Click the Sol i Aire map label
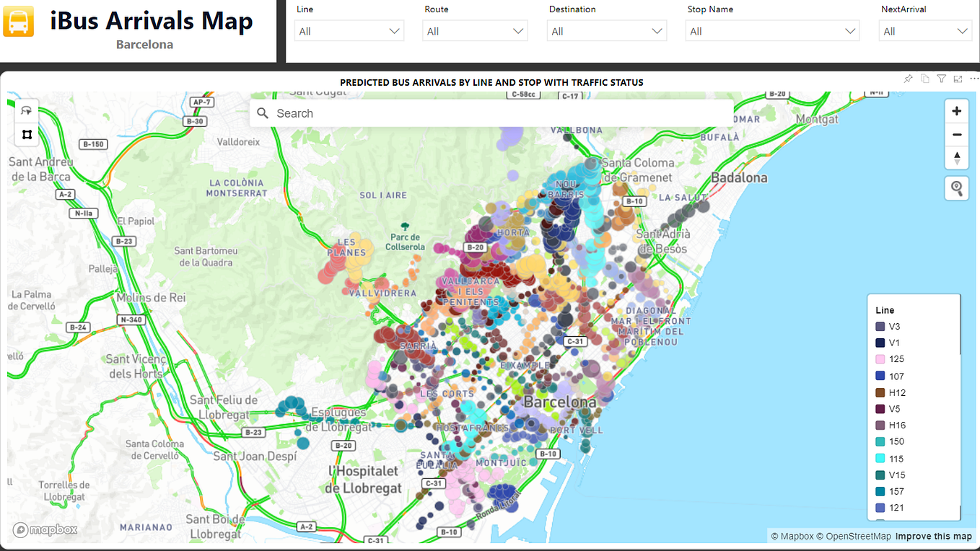The height and width of the screenshot is (551, 980). point(383,195)
